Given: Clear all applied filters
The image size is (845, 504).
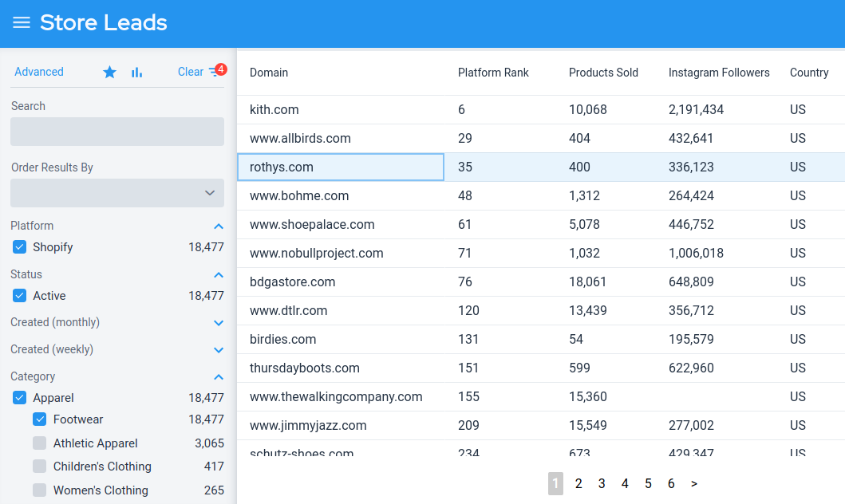Looking at the screenshot, I should pyautogui.click(x=190, y=72).
